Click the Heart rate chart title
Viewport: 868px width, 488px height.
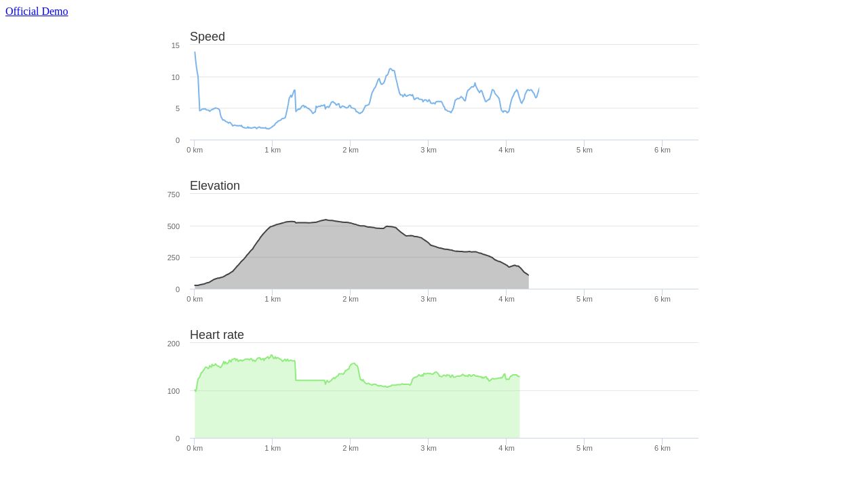pyautogui.click(x=217, y=335)
